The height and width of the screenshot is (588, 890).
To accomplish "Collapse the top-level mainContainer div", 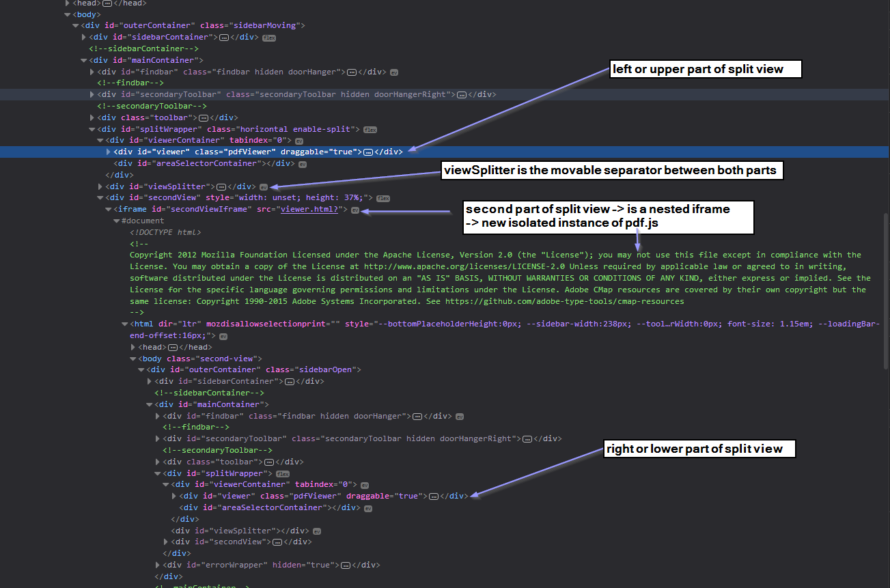I will pos(84,60).
